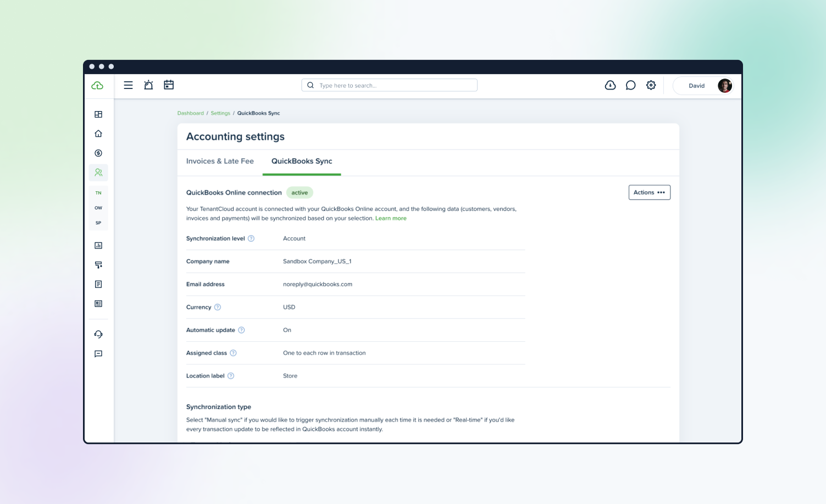Open the chat bubble messages icon

(x=630, y=85)
